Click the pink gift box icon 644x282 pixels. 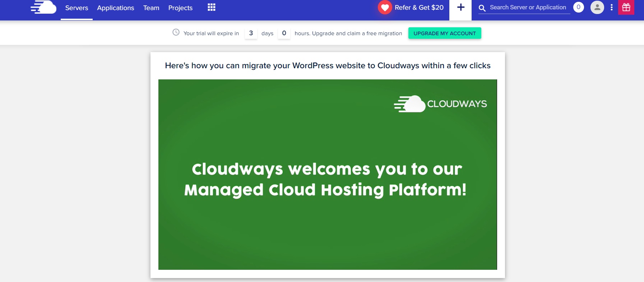tap(626, 7)
